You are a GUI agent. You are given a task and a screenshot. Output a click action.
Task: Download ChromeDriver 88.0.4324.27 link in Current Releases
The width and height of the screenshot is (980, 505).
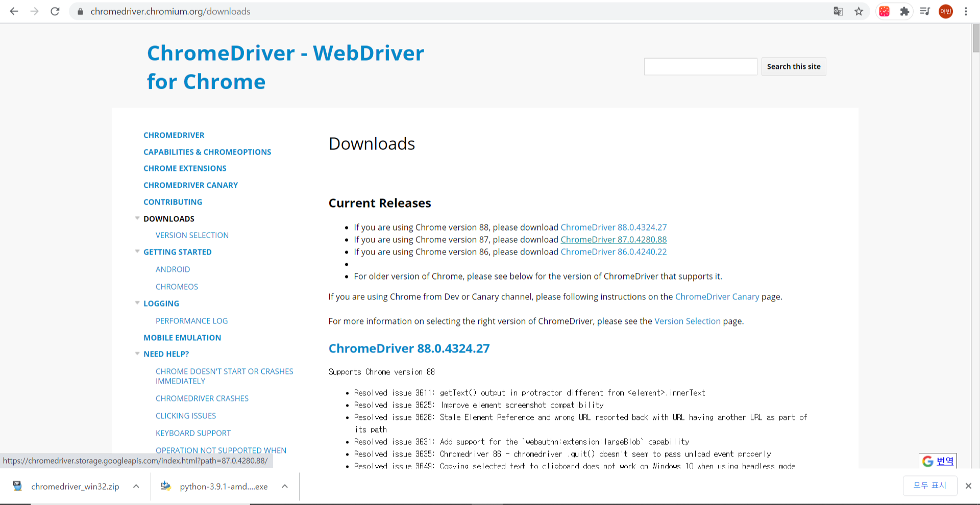[x=614, y=228]
